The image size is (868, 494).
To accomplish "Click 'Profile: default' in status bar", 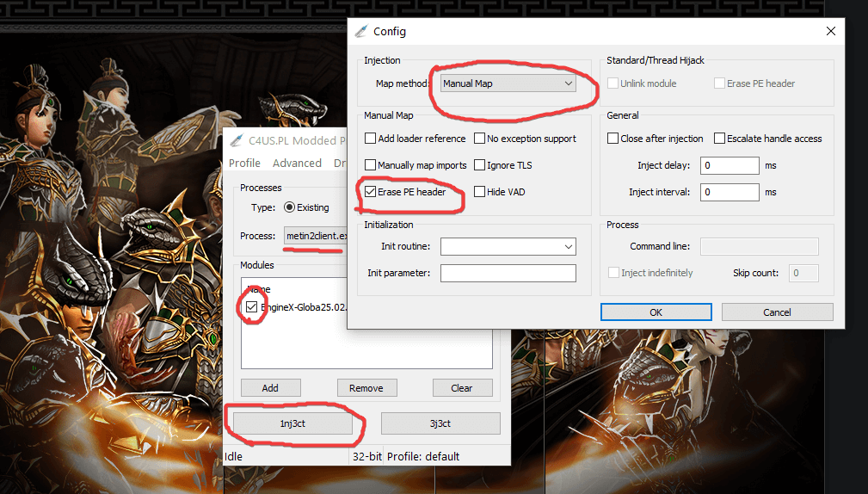I will pyautogui.click(x=423, y=457).
